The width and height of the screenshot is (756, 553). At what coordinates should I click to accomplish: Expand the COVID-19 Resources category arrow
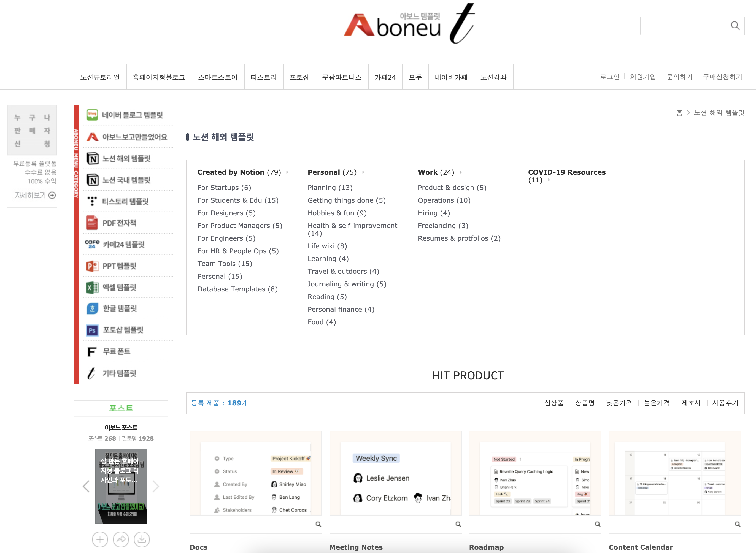[549, 180]
